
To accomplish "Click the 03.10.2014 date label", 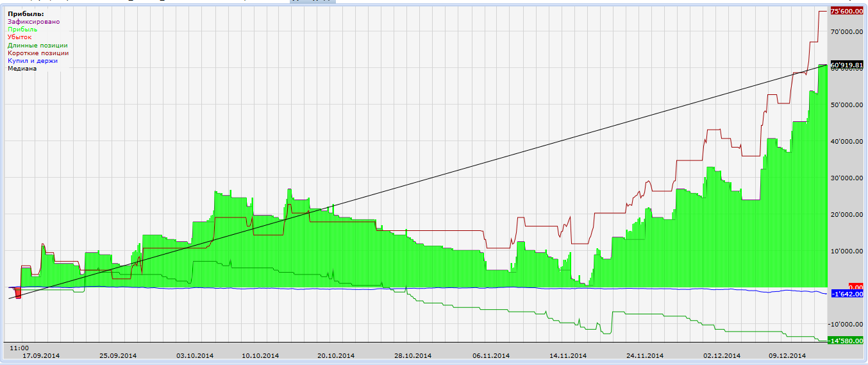I will (x=195, y=355).
